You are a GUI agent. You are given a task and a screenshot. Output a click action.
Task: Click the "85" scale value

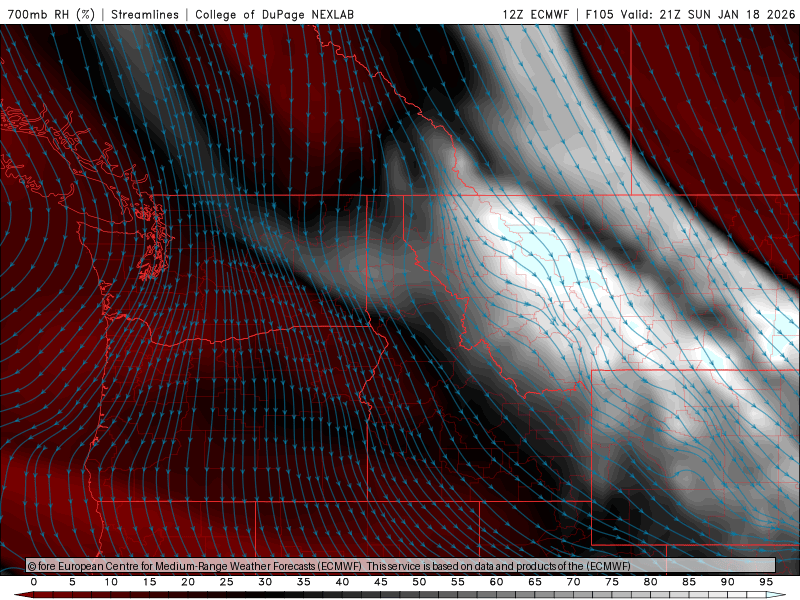(x=689, y=582)
